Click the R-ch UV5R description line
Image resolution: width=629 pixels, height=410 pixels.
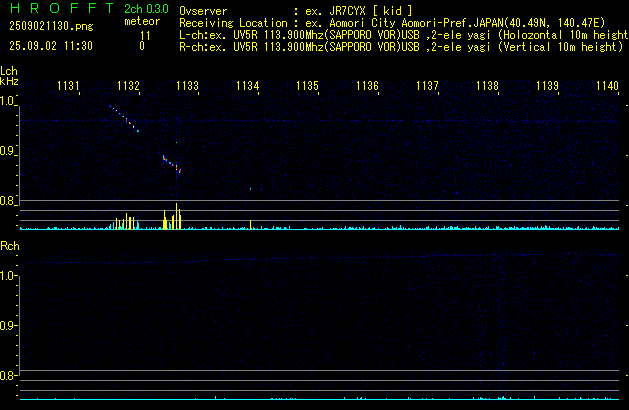[x=401, y=47]
